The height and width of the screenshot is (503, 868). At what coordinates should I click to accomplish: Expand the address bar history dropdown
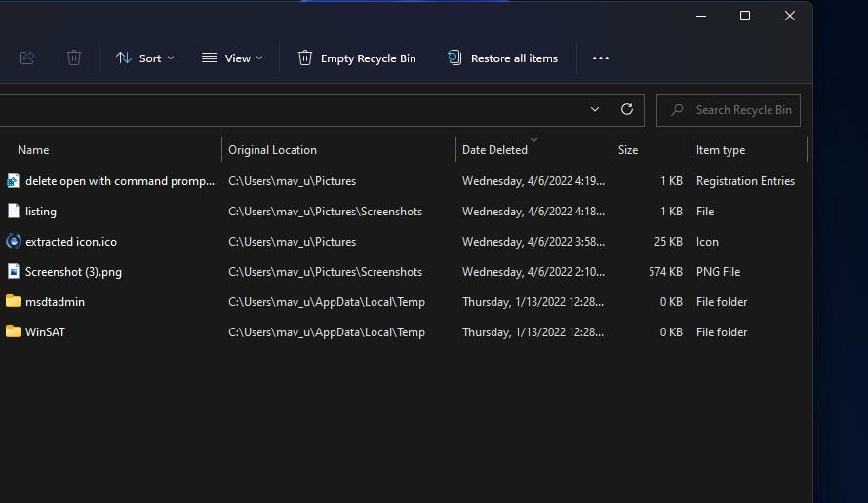point(595,109)
